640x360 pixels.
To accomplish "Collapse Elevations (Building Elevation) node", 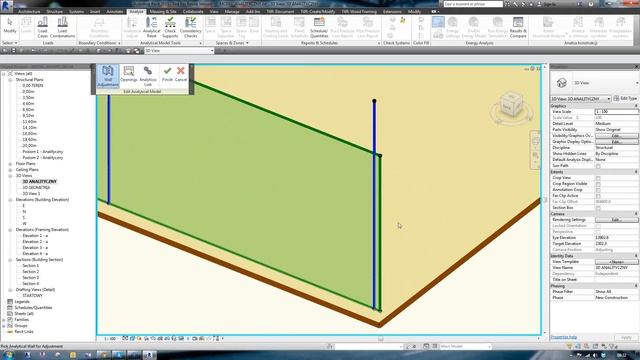I will (x=10, y=200).
